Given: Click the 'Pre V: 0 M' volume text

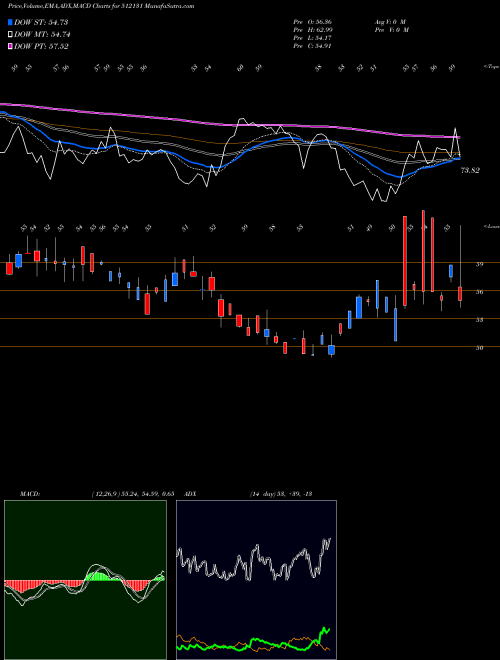Looking at the screenshot, I should 391,30.
